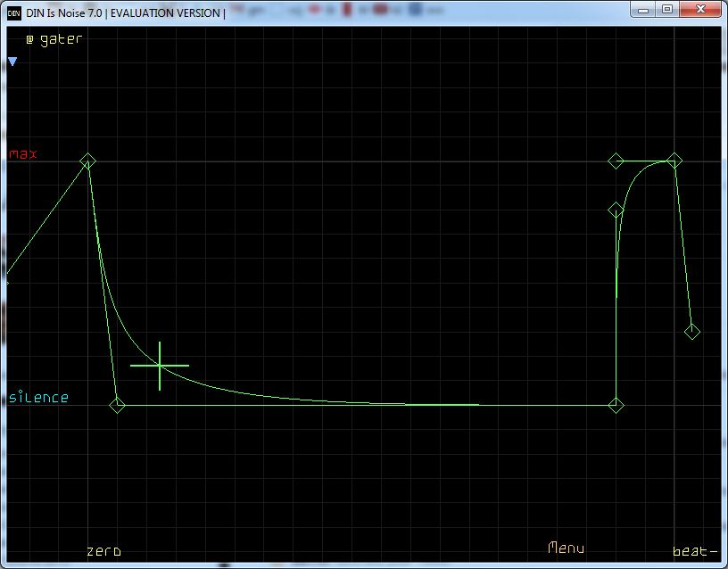Select the last diamond vertex ending the curve
This screenshot has height=569, width=728.
(691, 332)
